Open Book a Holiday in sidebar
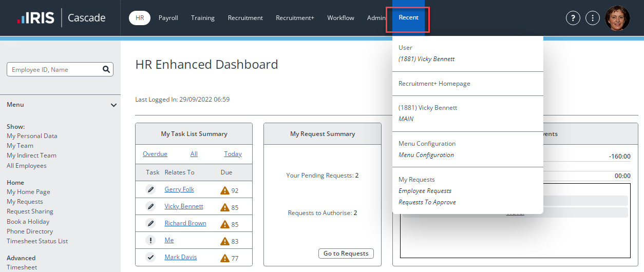 click(28, 222)
